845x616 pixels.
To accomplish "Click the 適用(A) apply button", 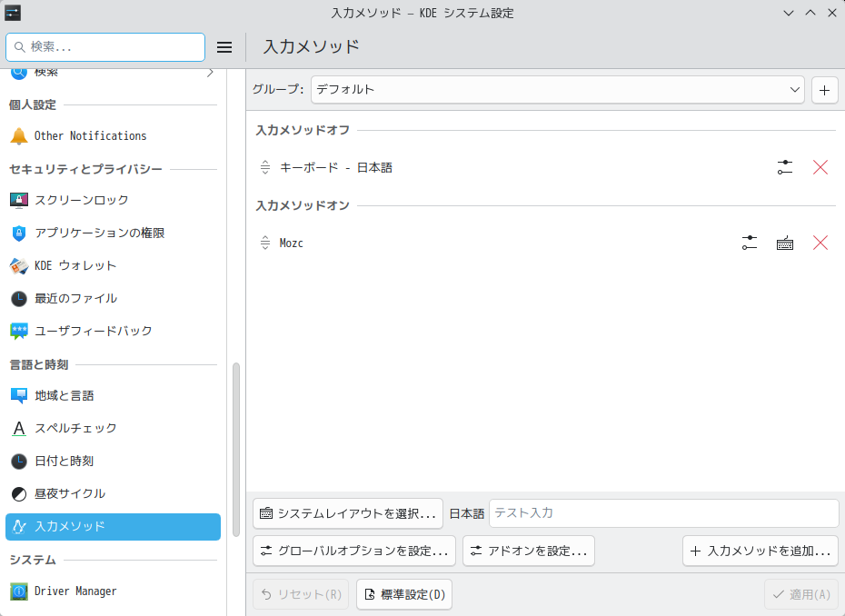I will tap(801, 594).
